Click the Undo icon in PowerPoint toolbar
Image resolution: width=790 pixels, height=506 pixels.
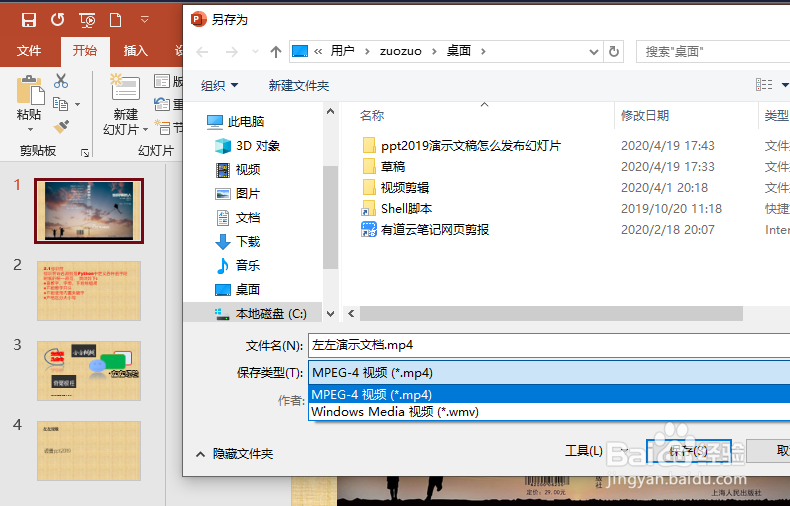(x=57, y=20)
